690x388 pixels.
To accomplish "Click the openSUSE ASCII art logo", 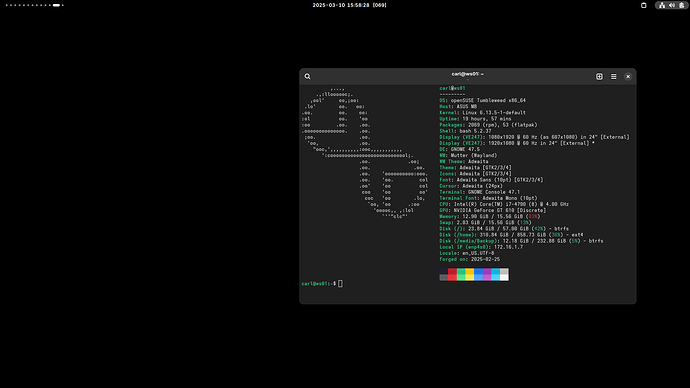I will (x=365, y=153).
